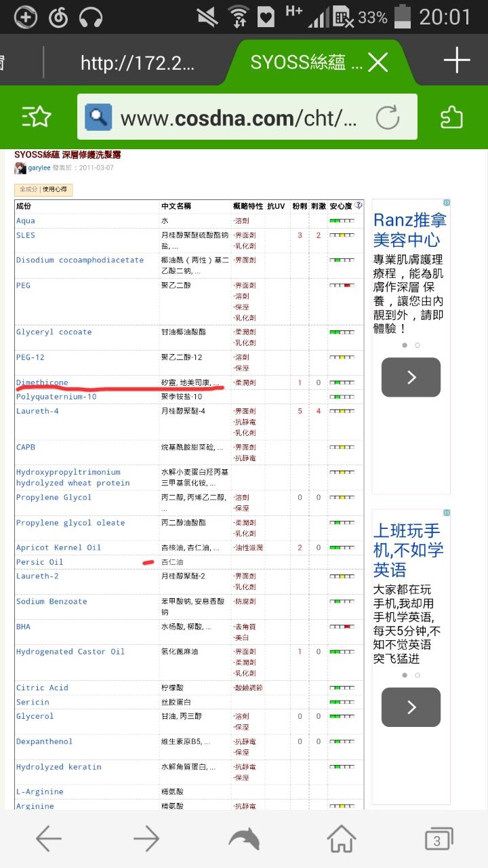Image resolution: width=488 pixels, height=868 pixels.
Task: Tap the Ranz推拿美容中心 ad headline
Action: pos(409,230)
